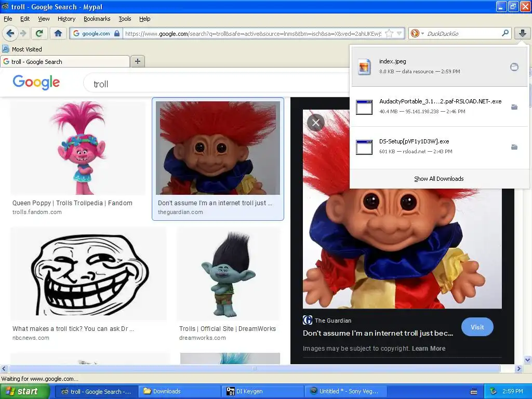
Task: Click the padlock site security icon
Action: point(117,33)
